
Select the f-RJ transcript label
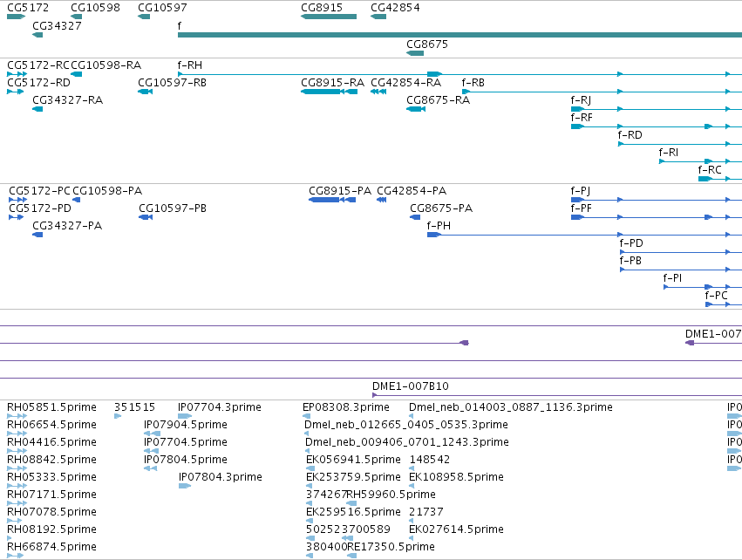pos(581,100)
